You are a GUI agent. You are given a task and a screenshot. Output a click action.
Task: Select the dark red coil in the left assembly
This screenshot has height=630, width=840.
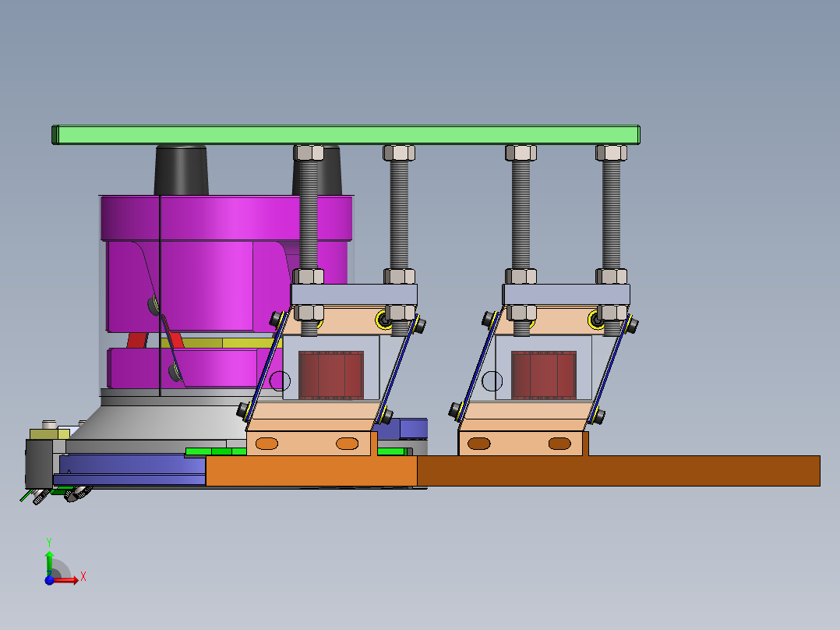(x=331, y=375)
